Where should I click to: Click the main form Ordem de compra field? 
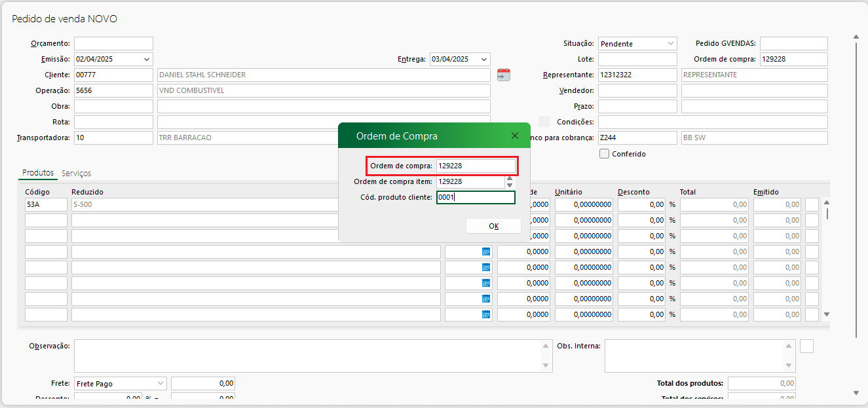click(x=793, y=59)
